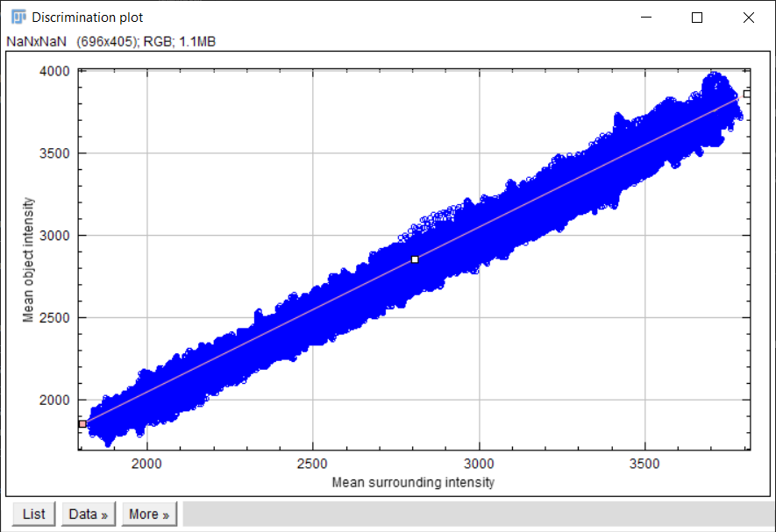Click the 3000 x-axis tick label
This screenshot has height=532, width=776.
(x=479, y=464)
